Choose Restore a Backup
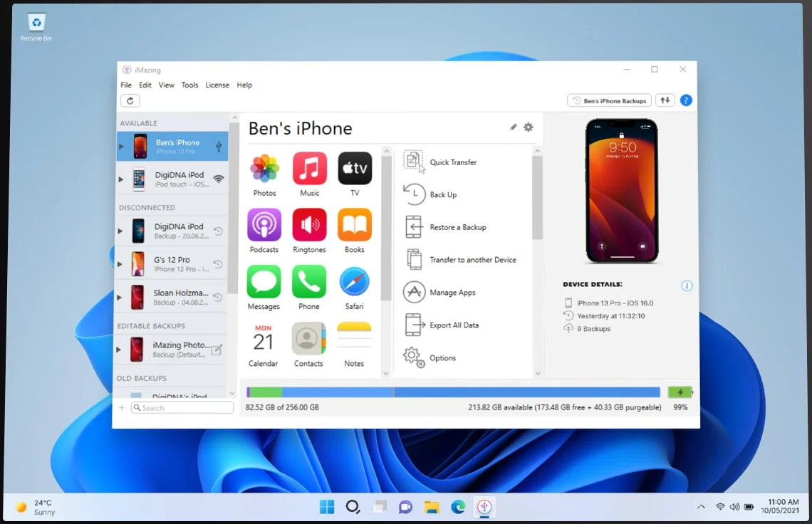Image resolution: width=812 pixels, height=524 pixels. tap(445, 227)
